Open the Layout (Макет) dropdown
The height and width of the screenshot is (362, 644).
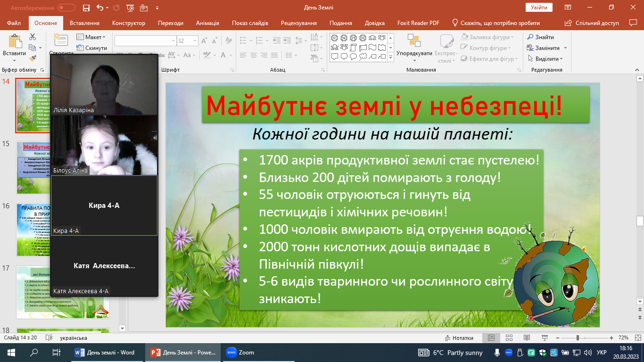click(x=91, y=37)
